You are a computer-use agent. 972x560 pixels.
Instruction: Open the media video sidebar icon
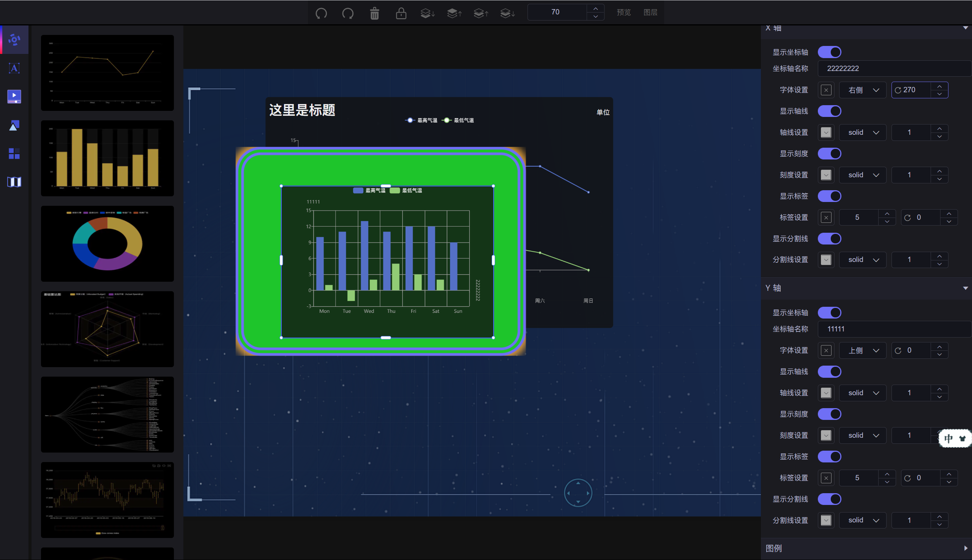pos(14,96)
